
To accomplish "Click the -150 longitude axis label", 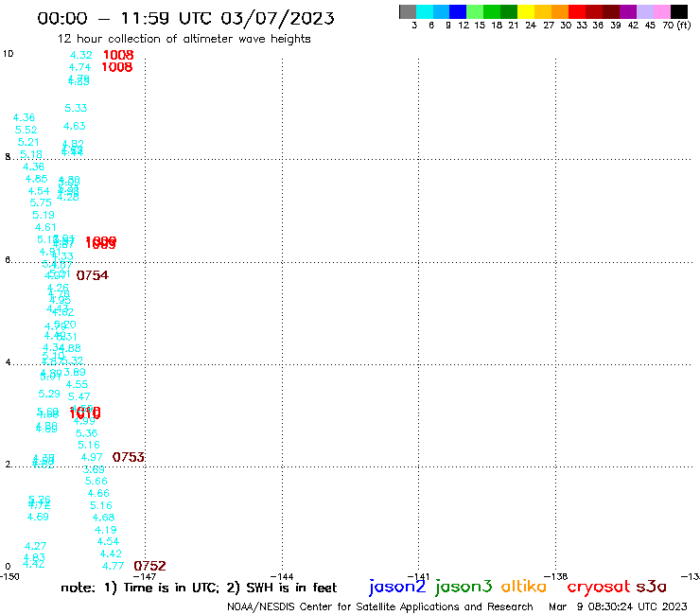I will click(9, 577).
